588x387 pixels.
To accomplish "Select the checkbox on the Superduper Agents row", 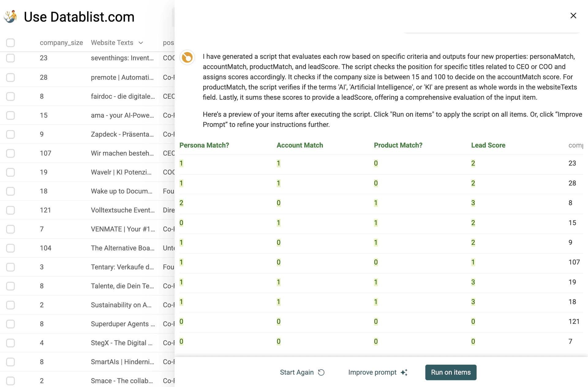I will click(10, 324).
